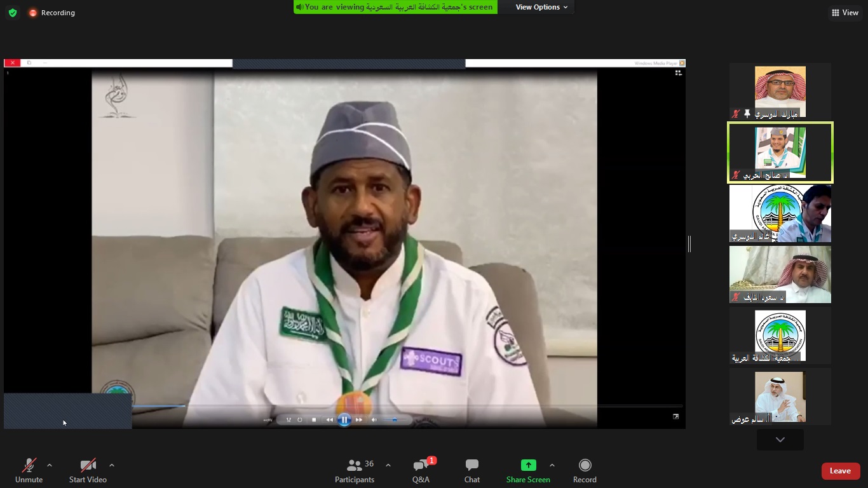The height and width of the screenshot is (488, 868).
Task: Expand the arrow next to Participants
Action: click(388, 465)
